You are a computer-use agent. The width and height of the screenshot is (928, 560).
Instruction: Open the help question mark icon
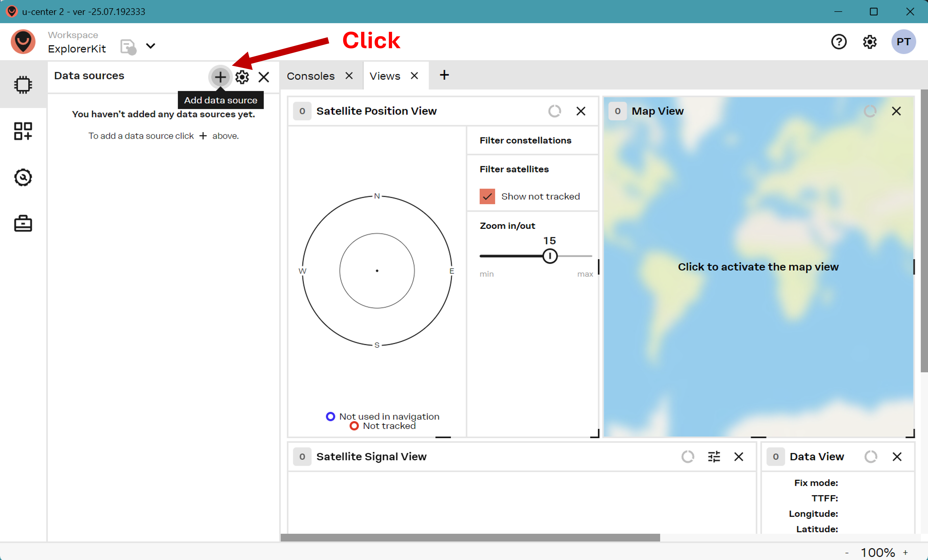(x=839, y=42)
